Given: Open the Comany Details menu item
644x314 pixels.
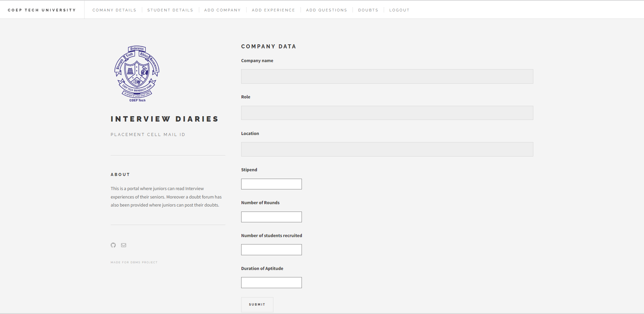Looking at the screenshot, I should click(x=114, y=10).
